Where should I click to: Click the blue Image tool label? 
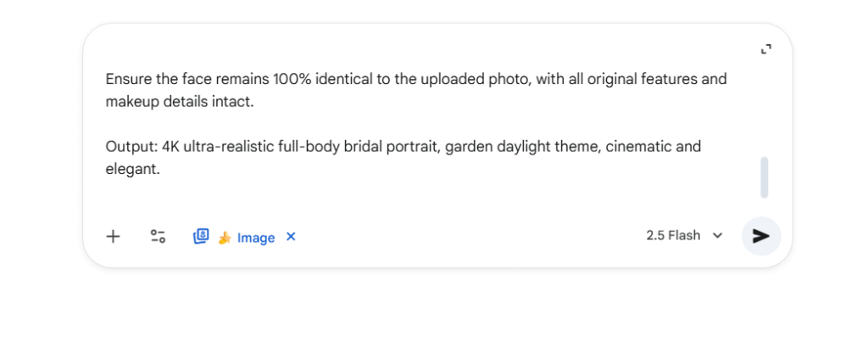point(256,238)
